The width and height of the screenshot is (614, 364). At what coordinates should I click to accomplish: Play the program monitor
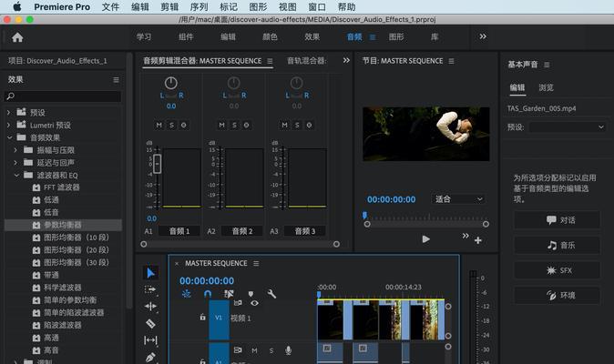click(x=426, y=239)
